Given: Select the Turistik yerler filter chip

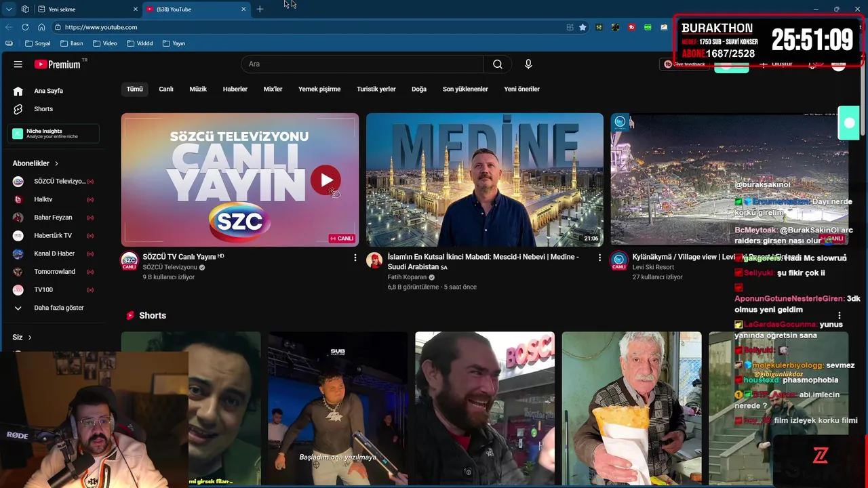Looking at the screenshot, I should tap(376, 89).
